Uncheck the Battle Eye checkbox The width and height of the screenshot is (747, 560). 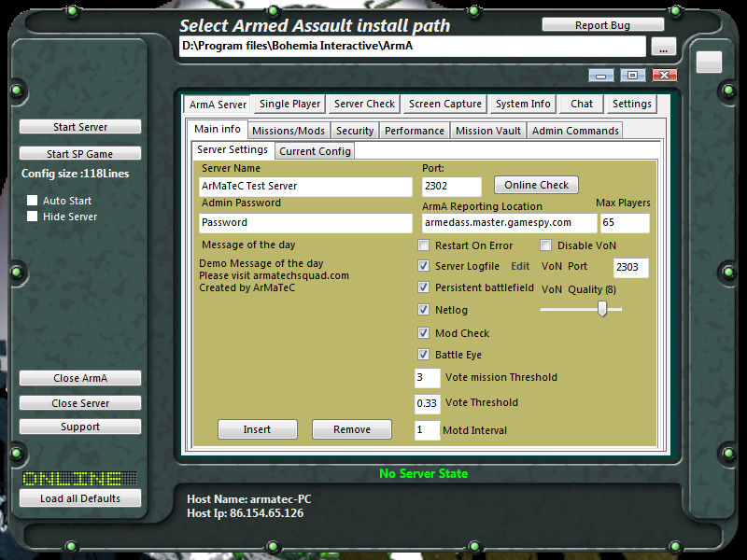423,355
